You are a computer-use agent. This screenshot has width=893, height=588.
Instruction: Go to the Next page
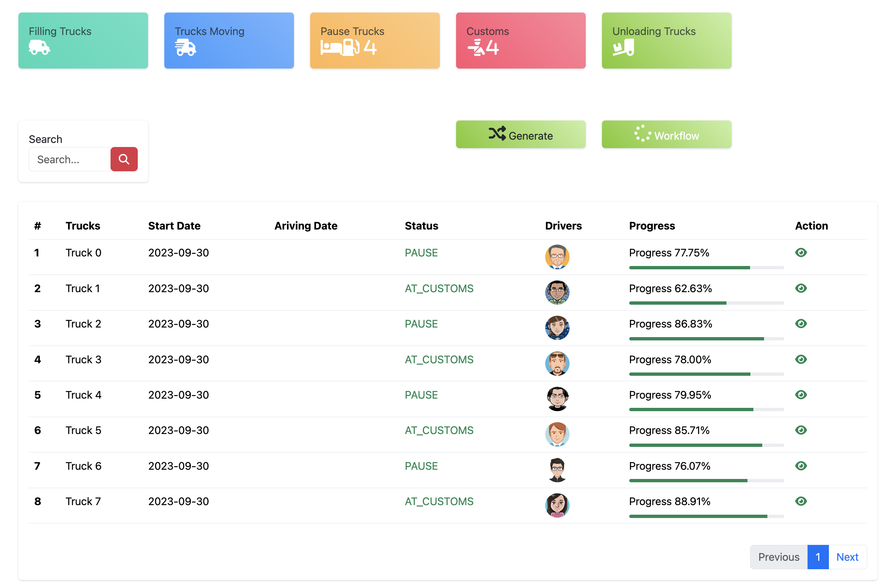(847, 557)
